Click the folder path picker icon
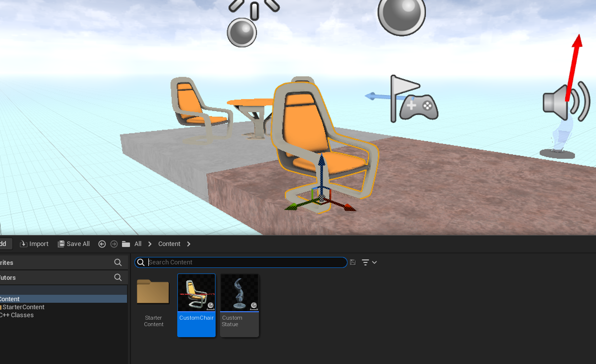The width and height of the screenshot is (596, 364). pos(126,244)
